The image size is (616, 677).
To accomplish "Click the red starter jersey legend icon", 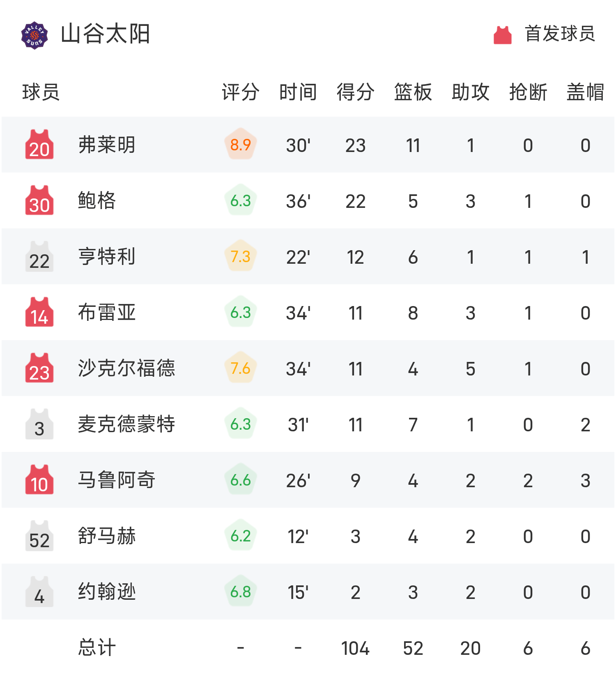I will [x=502, y=35].
